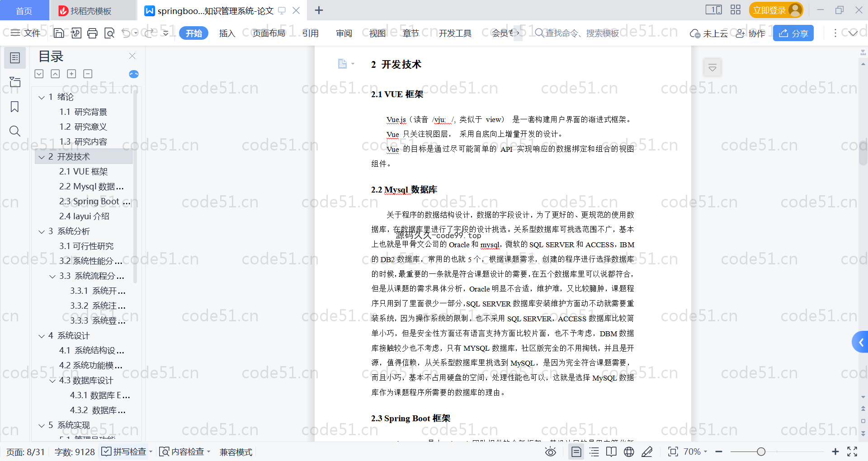The height and width of the screenshot is (461, 868).
Task: Close the 目录 panel
Action: click(132, 56)
